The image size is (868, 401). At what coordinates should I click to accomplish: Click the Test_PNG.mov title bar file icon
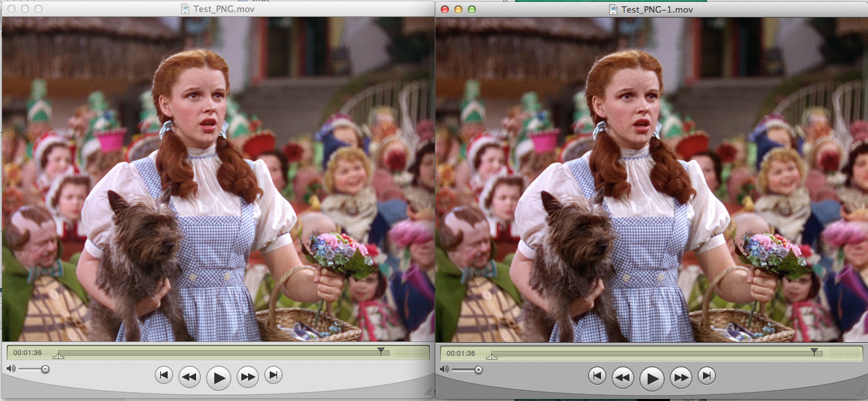187,9
